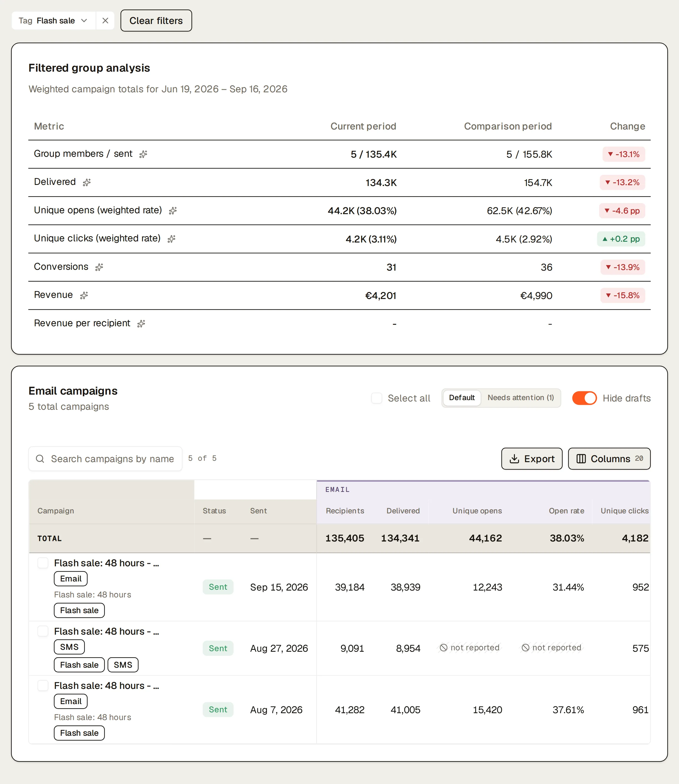Check the Select all checkbox

377,398
